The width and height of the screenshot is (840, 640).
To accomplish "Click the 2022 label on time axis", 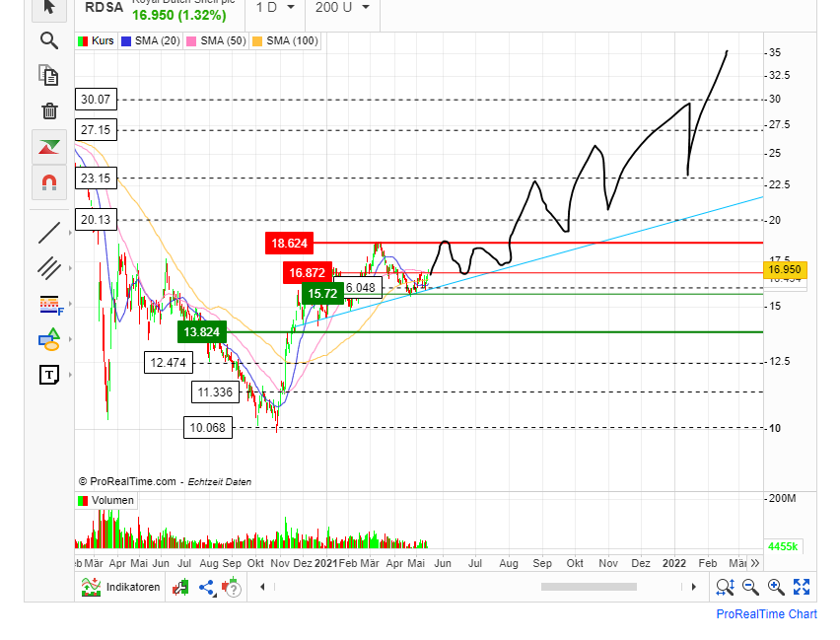I will (674, 563).
